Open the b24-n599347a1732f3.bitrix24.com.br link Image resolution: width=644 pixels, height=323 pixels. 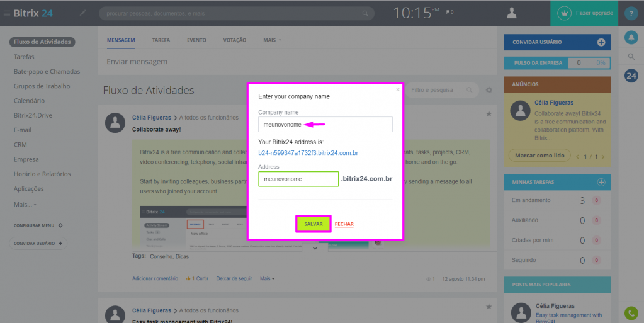coord(308,153)
